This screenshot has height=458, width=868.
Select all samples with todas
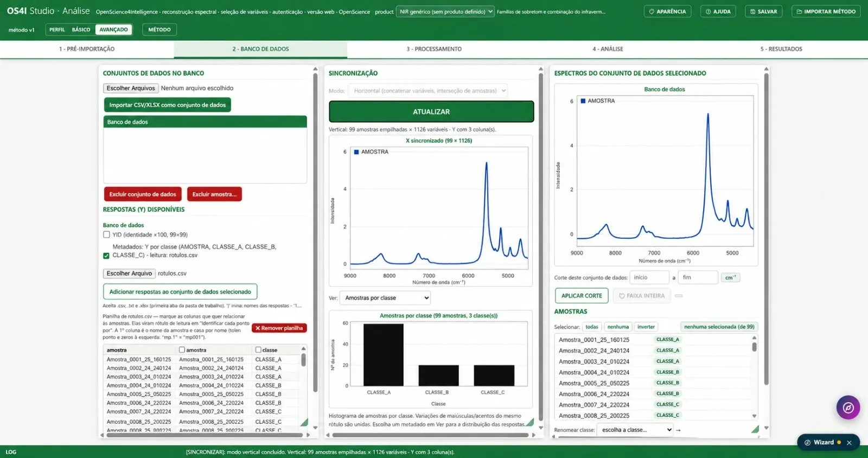coord(592,327)
